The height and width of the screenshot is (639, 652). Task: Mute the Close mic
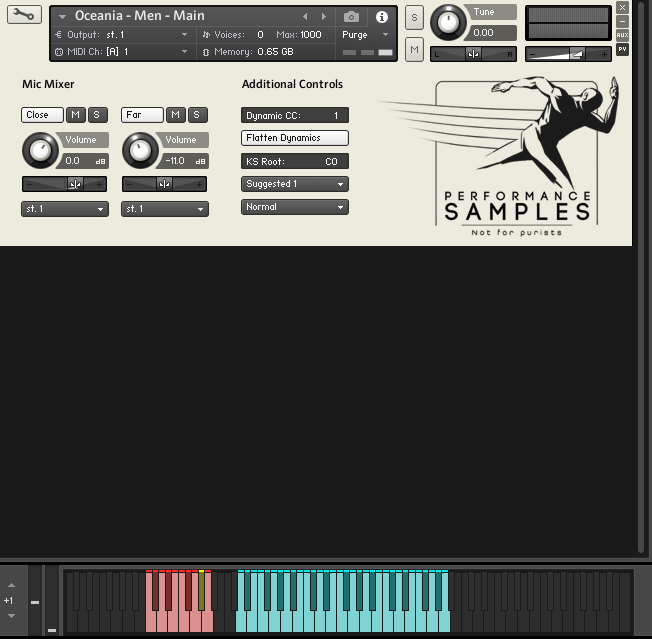76,115
